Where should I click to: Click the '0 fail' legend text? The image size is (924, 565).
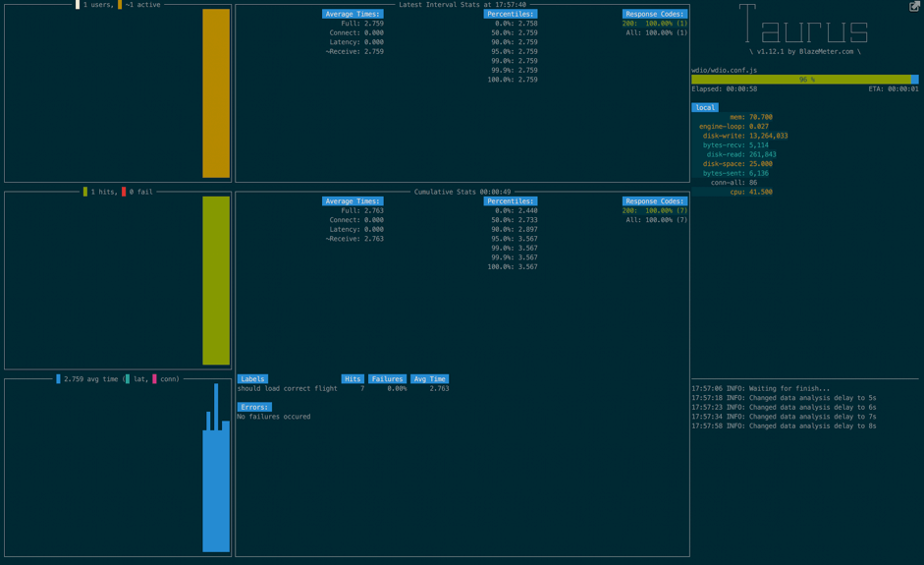140,192
